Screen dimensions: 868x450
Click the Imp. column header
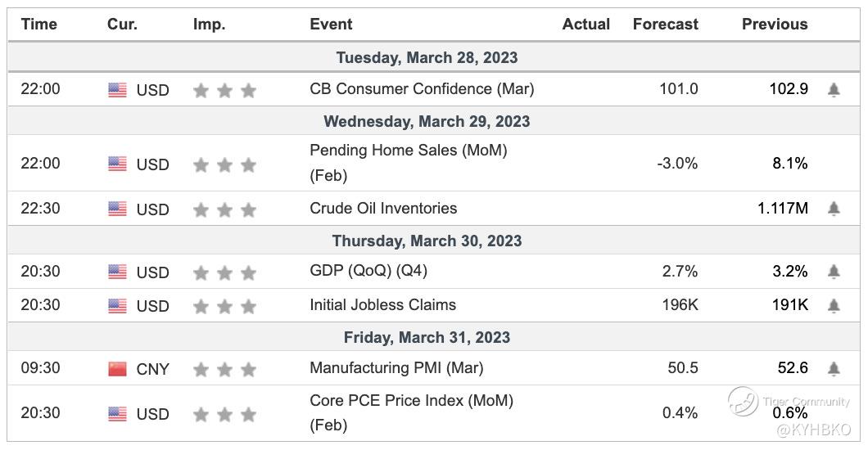209,25
